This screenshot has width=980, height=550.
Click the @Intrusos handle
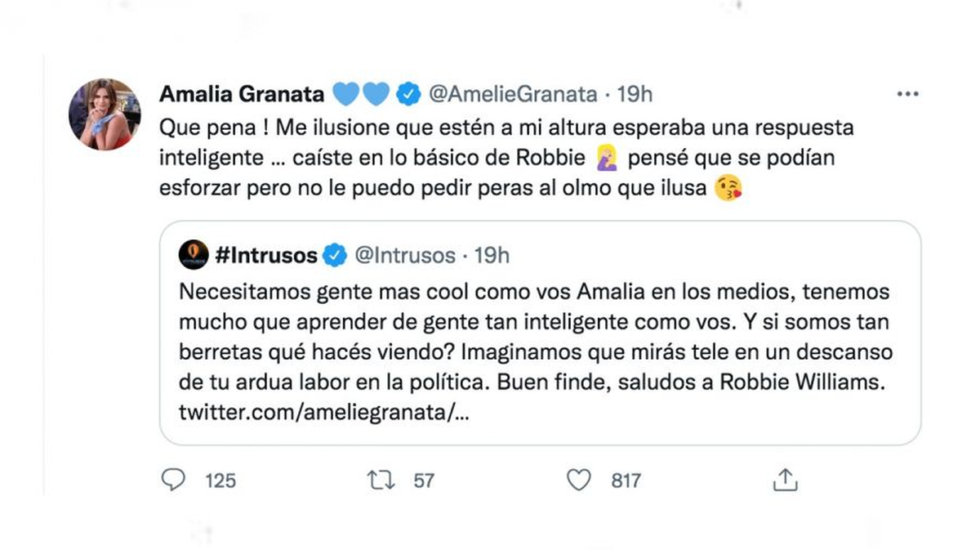(403, 256)
